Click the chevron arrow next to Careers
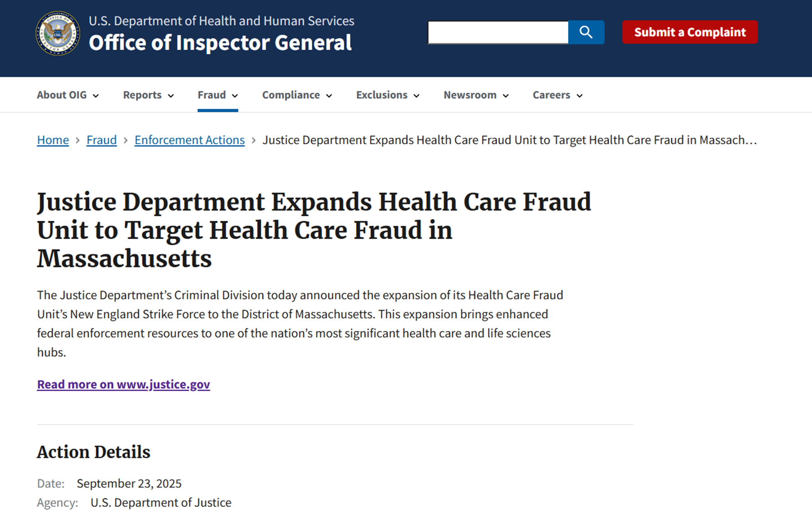 tap(579, 96)
